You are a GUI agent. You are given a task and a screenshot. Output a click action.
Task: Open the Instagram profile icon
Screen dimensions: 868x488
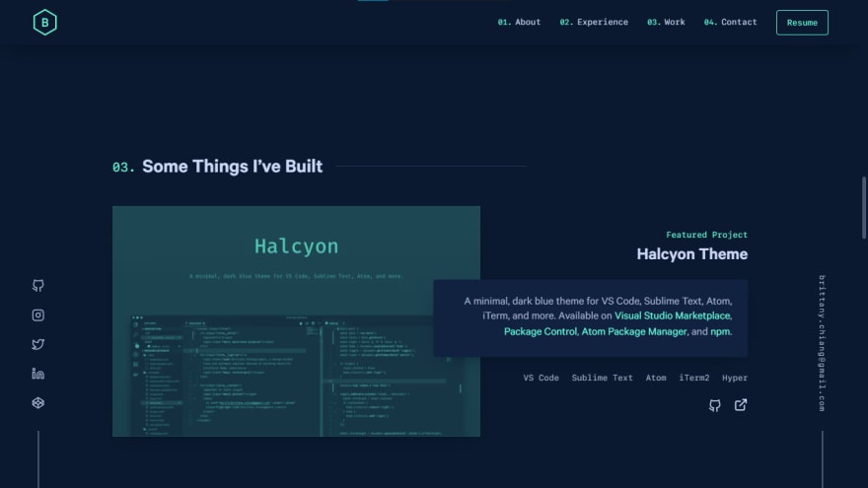38,314
